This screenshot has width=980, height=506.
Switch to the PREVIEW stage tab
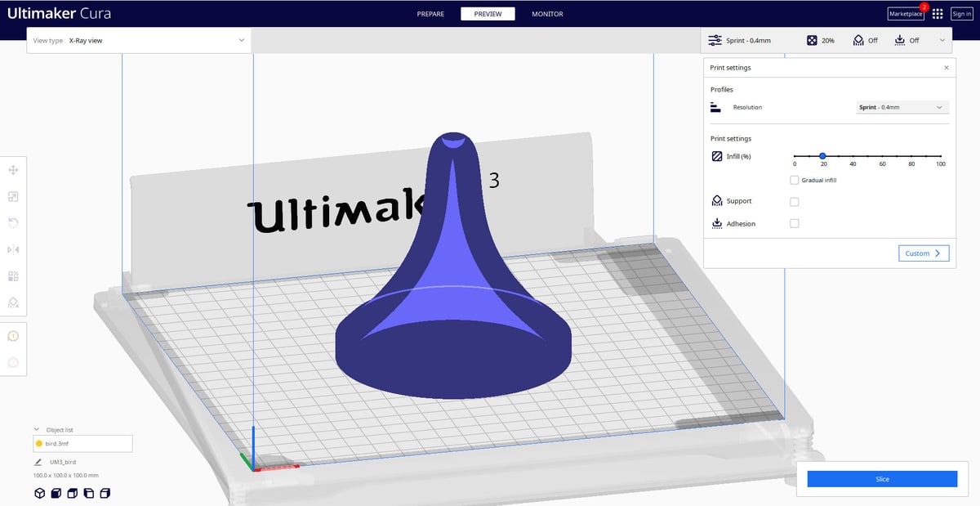tap(488, 14)
